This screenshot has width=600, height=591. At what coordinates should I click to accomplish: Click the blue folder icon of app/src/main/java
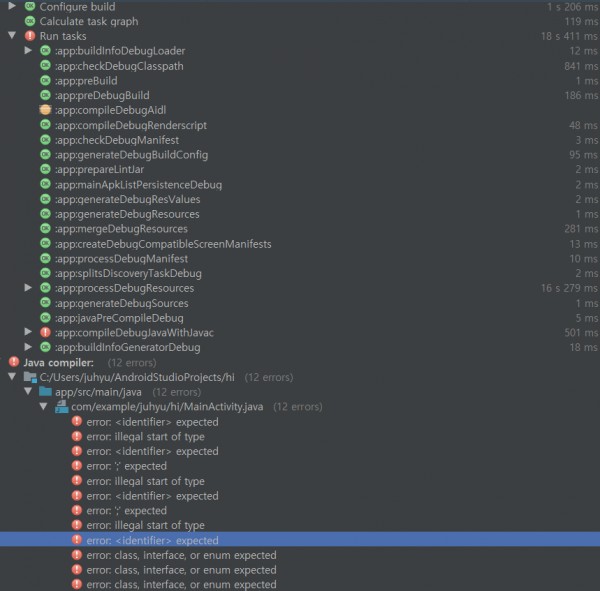tap(46, 392)
